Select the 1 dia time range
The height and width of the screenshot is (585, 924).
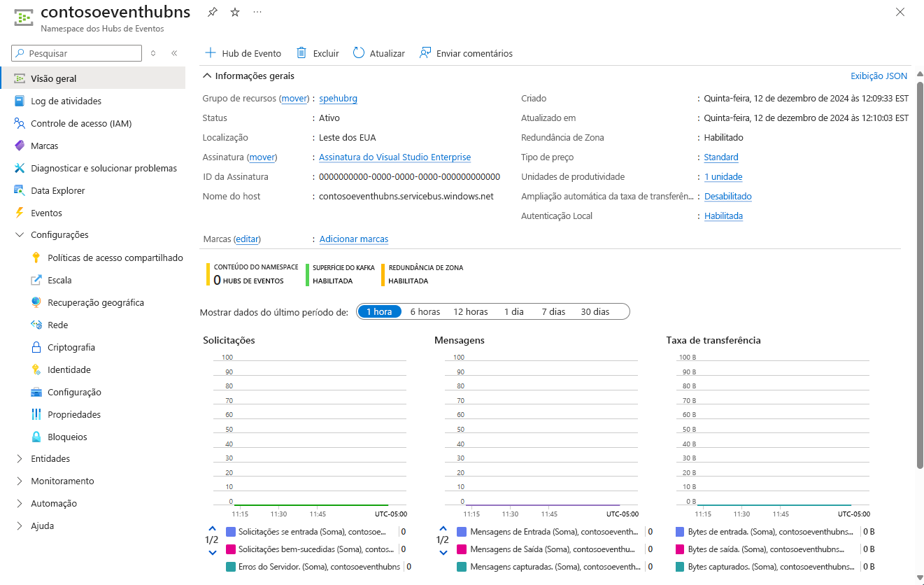[x=513, y=311]
